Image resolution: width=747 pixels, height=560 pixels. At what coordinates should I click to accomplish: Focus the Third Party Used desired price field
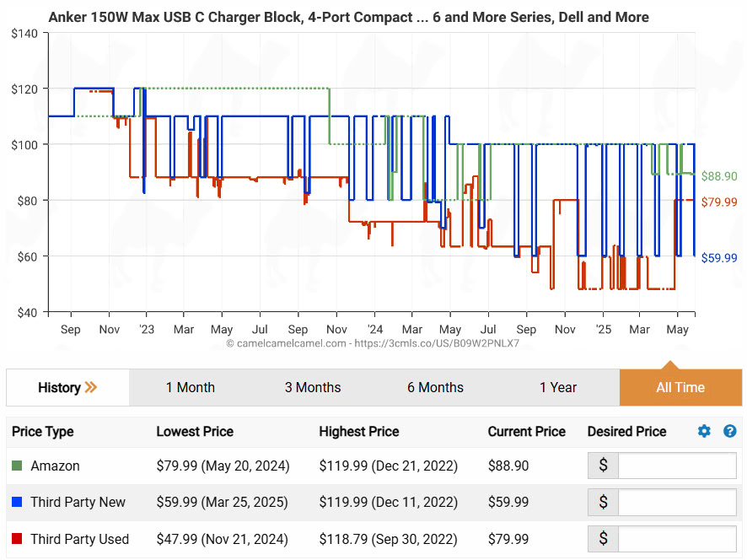676,540
